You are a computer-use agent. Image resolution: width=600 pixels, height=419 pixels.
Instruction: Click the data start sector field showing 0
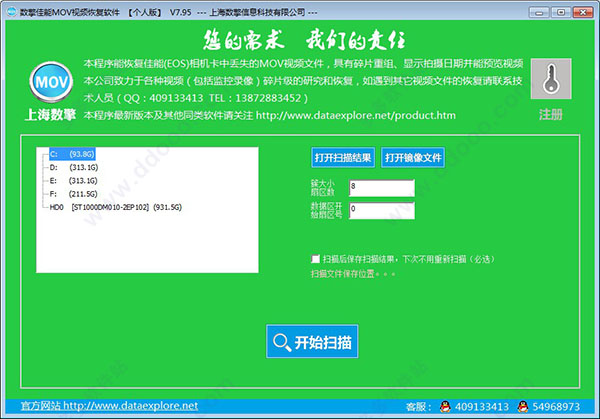pos(382,210)
